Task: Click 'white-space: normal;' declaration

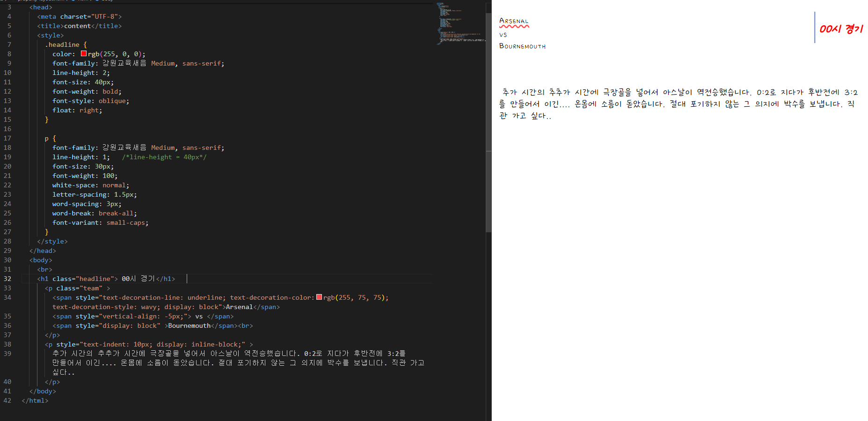Action: 91,185
